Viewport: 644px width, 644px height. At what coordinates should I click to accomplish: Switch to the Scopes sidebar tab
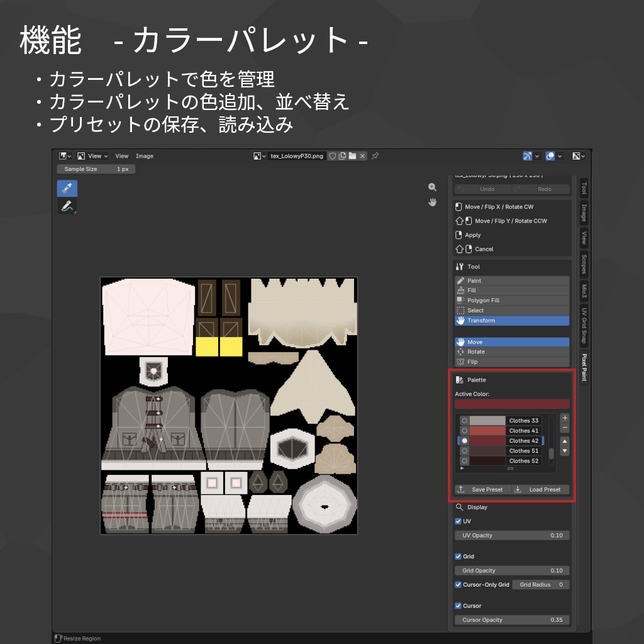(x=584, y=264)
